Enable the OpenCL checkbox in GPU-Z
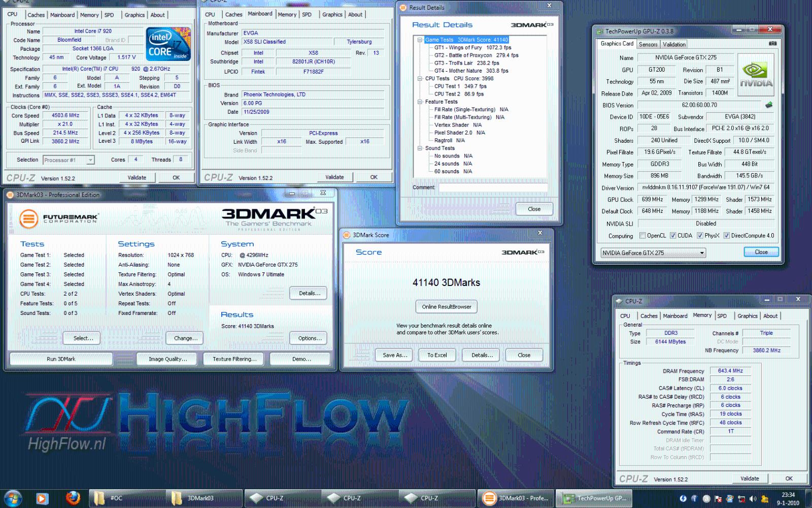The width and height of the screenshot is (812, 508). coord(642,236)
